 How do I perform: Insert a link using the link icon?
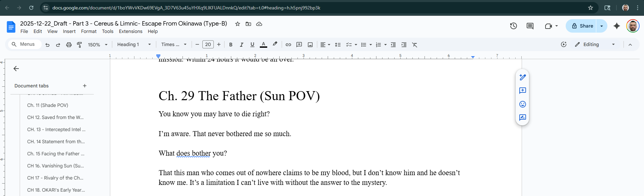288,45
